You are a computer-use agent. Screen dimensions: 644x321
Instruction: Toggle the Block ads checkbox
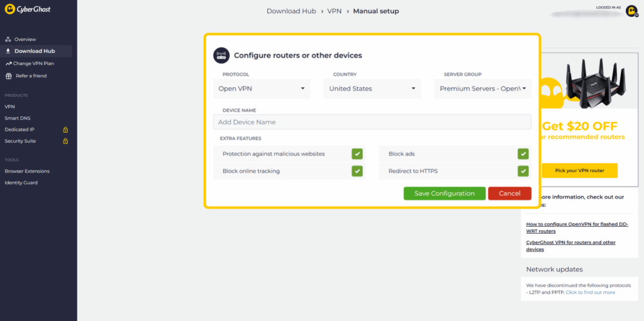coord(523,154)
